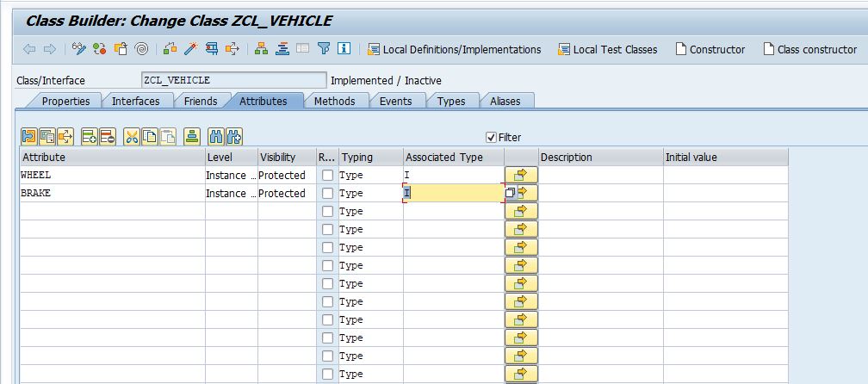Click the back arrow in the toolbar

29,49
